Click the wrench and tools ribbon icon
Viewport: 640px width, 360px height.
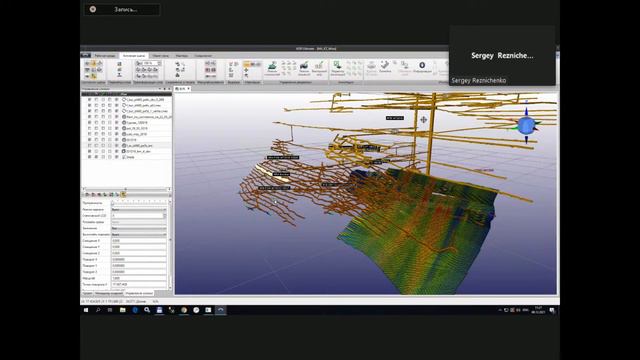pyautogui.click(x=385, y=64)
